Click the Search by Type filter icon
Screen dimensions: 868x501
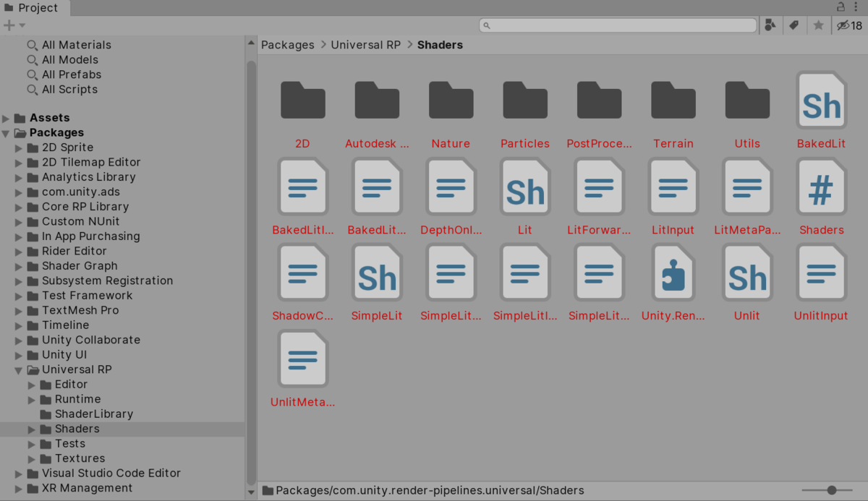click(x=770, y=25)
